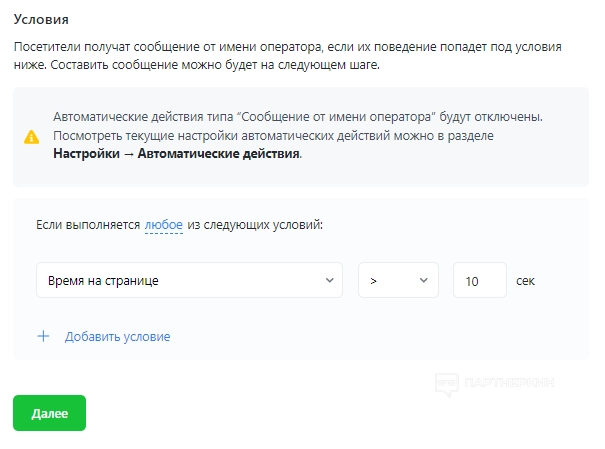This screenshot has width=605, height=449.
Task: Click the Добавить условие link
Action: coord(117,336)
